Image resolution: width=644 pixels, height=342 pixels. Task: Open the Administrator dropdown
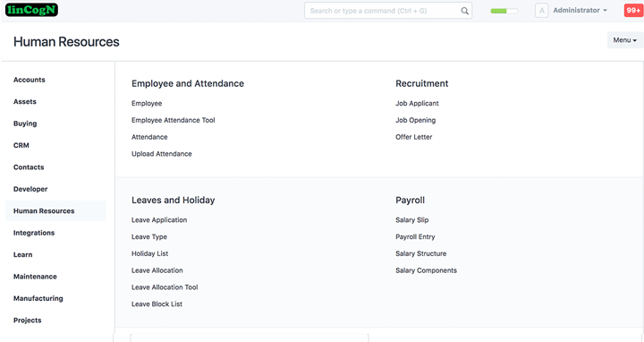(580, 10)
